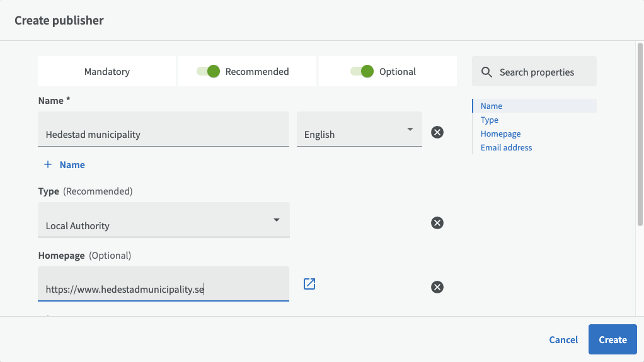Remove the Homepage field entry

(437, 287)
